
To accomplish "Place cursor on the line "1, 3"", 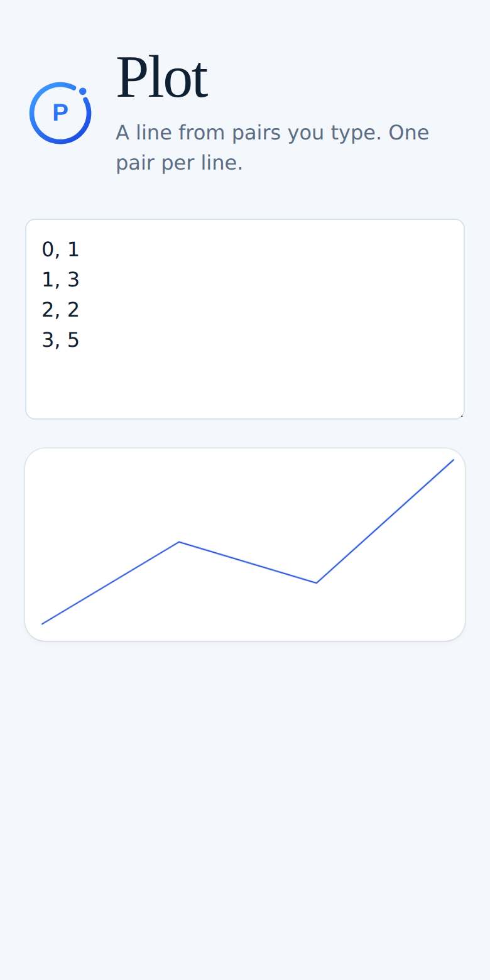I will tap(60, 280).
